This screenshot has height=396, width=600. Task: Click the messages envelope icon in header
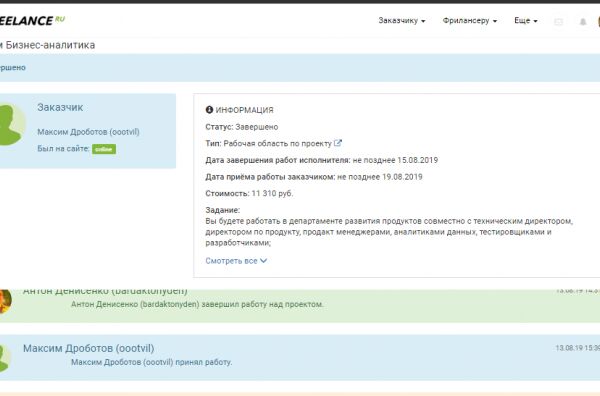pos(559,22)
